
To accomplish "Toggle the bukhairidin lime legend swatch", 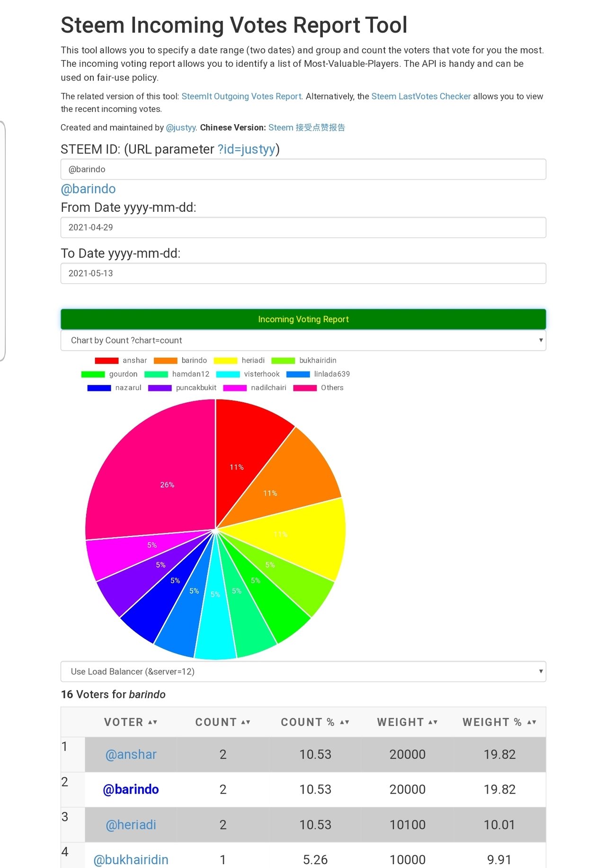I will [283, 361].
